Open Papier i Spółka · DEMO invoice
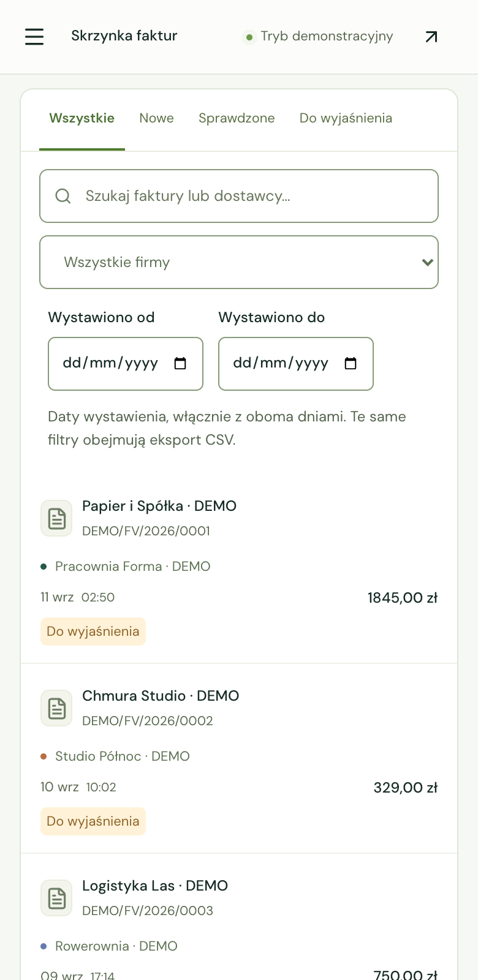This screenshot has width=478, height=980. [159, 506]
